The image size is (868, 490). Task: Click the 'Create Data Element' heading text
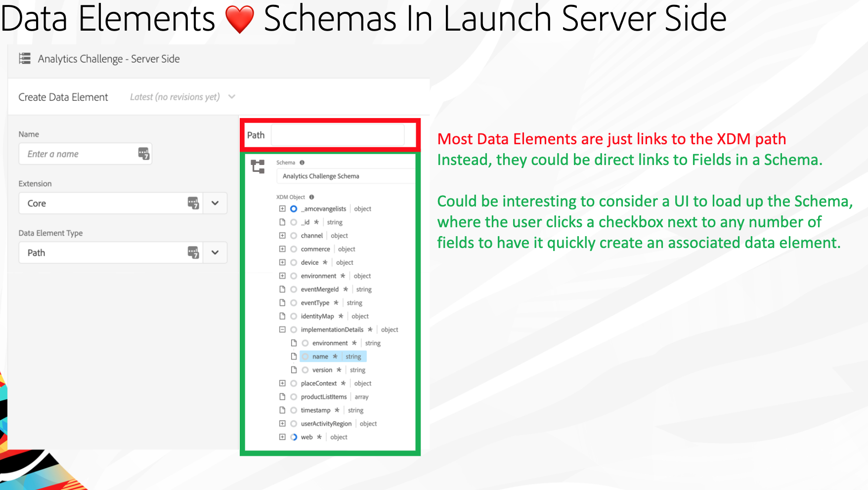point(63,97)
